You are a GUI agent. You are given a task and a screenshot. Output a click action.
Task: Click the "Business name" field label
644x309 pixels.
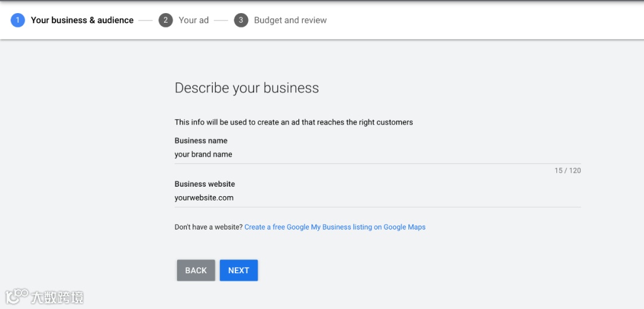[201, 141]
